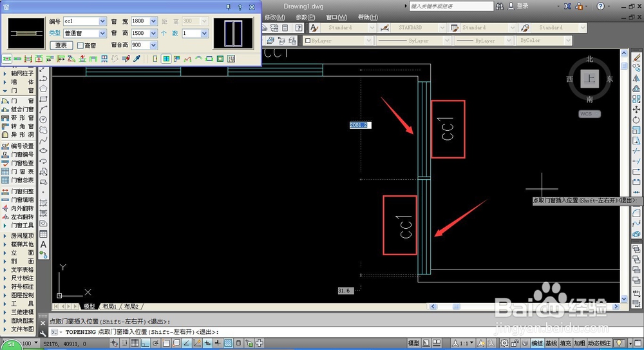Apply 左右翻转 left-right flip
The height and width of the screenshot is (350, 644).
(17, 217)
